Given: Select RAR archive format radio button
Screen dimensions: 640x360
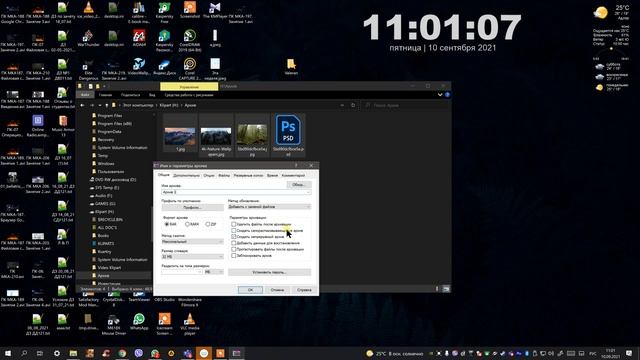Looking at the screenshot, I should coord(167,224).
